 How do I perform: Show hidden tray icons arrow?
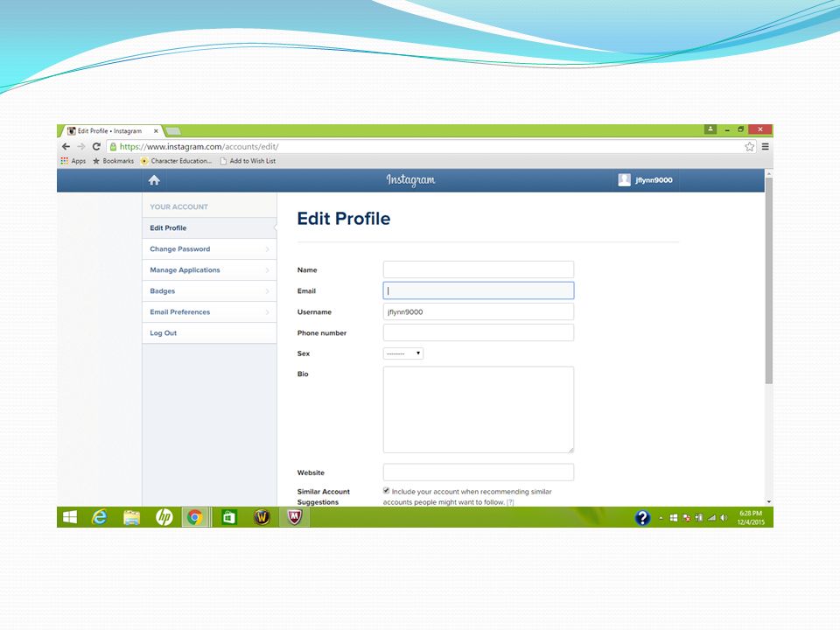coord(661,518)
